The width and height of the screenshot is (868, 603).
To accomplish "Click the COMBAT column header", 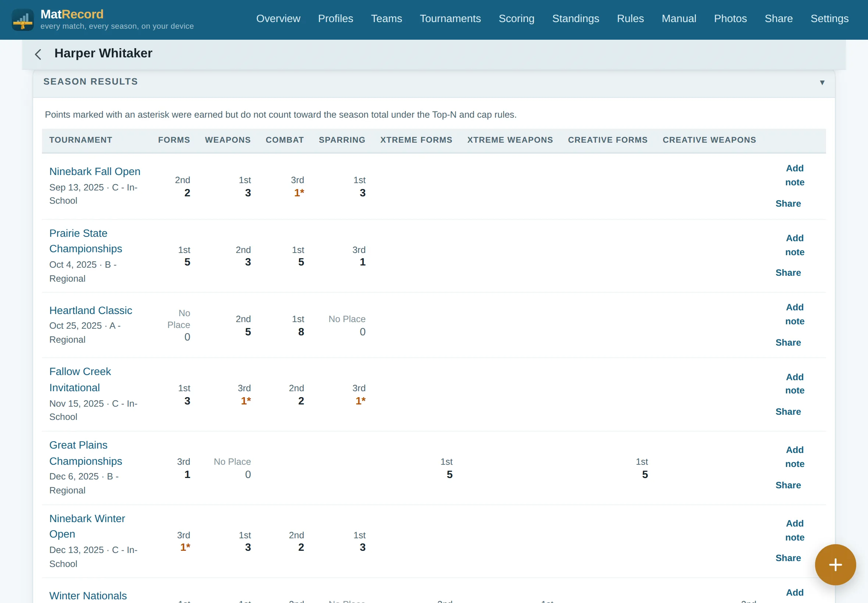I will 285,140.
